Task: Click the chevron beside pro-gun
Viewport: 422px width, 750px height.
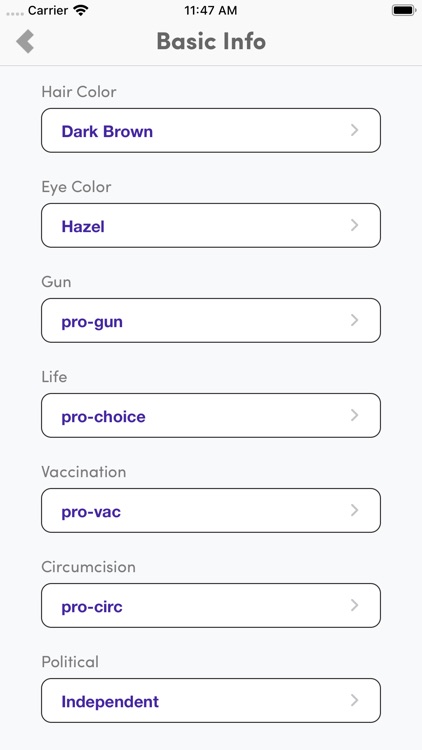Action: click(355, 320)
